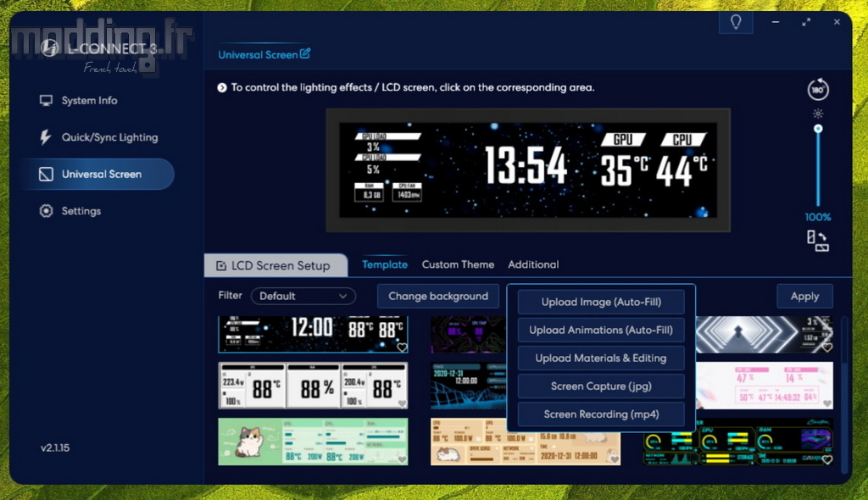Toggle heart on the white 88°C template
The width and height of the screenshot is (868, 500).
(402, 403)
